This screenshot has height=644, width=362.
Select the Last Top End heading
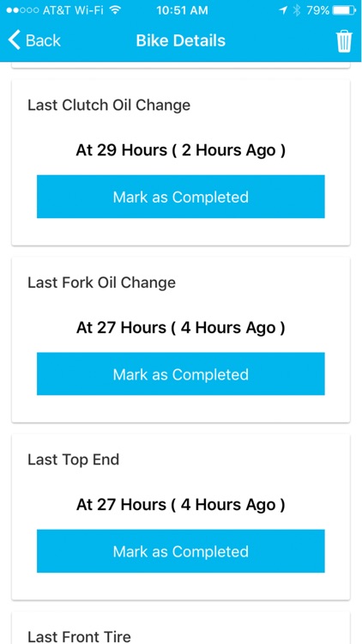tap(73, 459)
